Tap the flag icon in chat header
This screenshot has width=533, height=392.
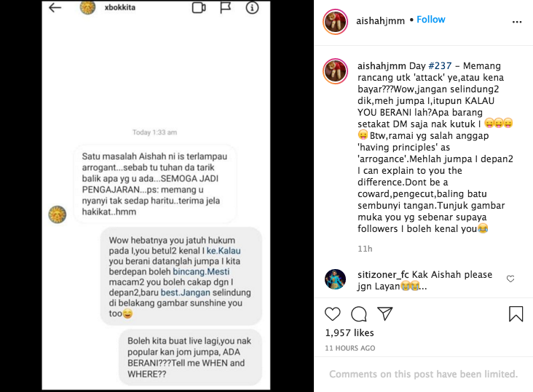point(226,7)
